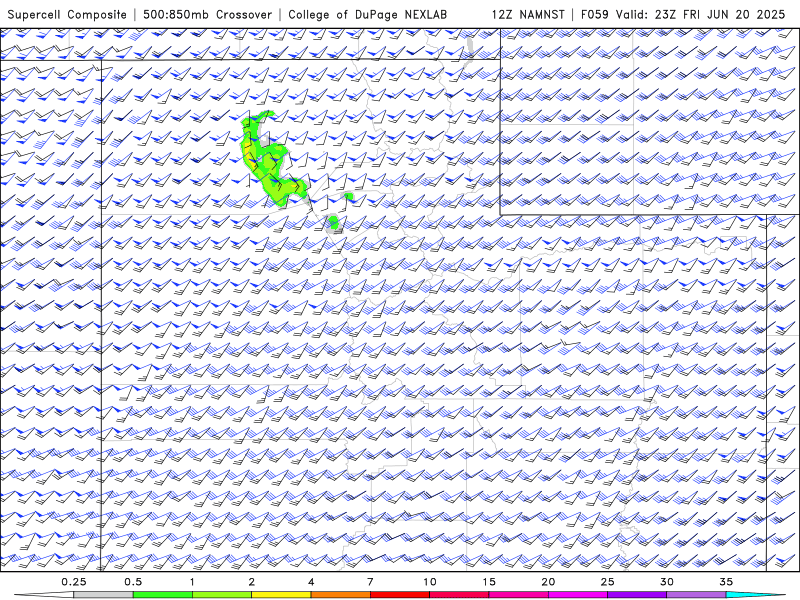The height and width of the screenshot is (600, 800).
Task: Click the yellow colorbar segment between 2 and 4
Action: pos(281,595)
